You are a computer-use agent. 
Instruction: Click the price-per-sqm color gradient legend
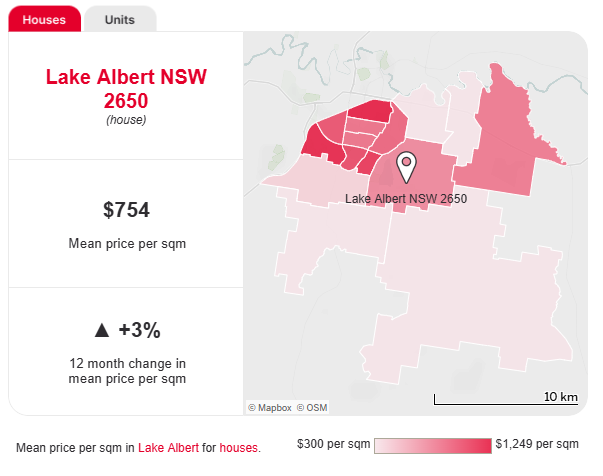(x=433, y=446)
